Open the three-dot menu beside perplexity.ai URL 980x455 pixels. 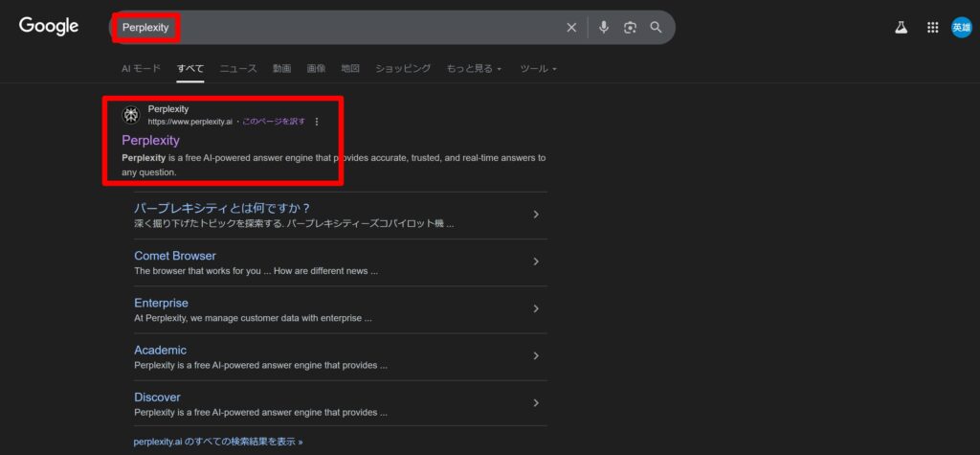tap(316, 122)
